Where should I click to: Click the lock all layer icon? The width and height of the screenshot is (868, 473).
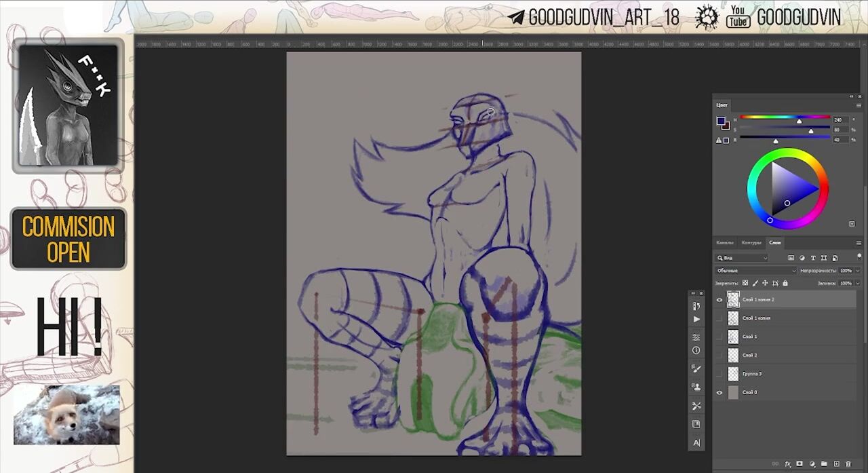click(x=785, y=283)
